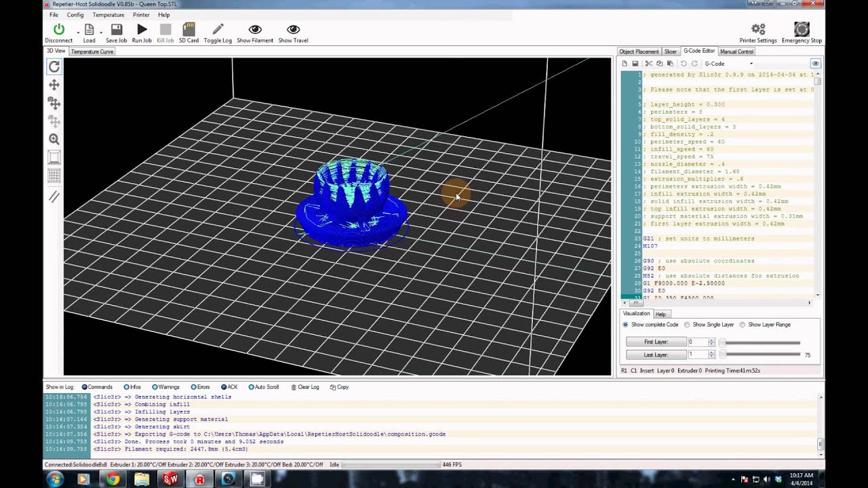Click the Last Layer button

[656, 355]
